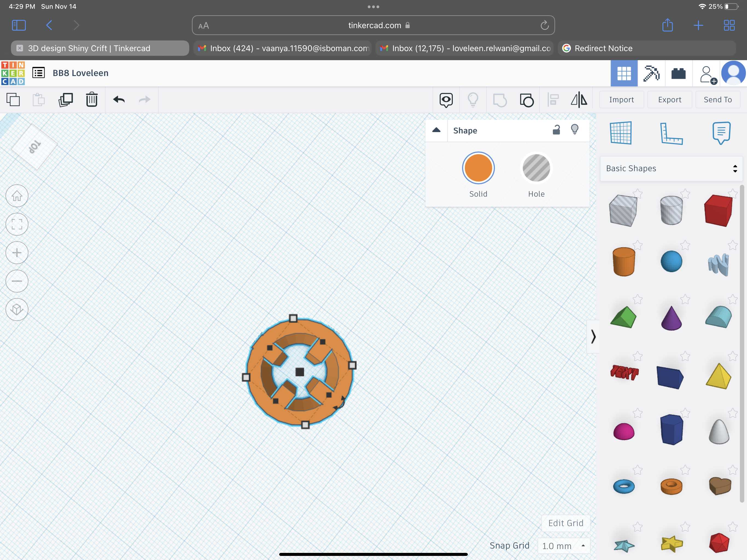Select the orange solid color swatch
The height and width of the screenshot is (560, 747).
click(478, 168)
